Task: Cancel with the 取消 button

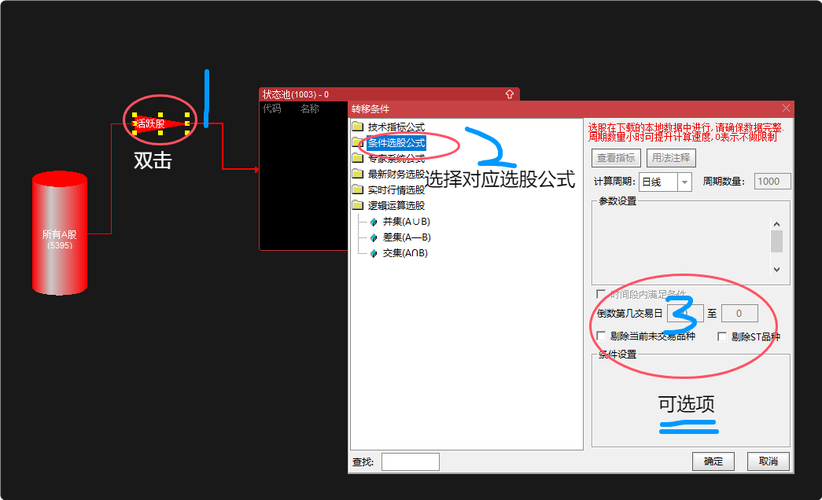Action: tap(768, 461)
